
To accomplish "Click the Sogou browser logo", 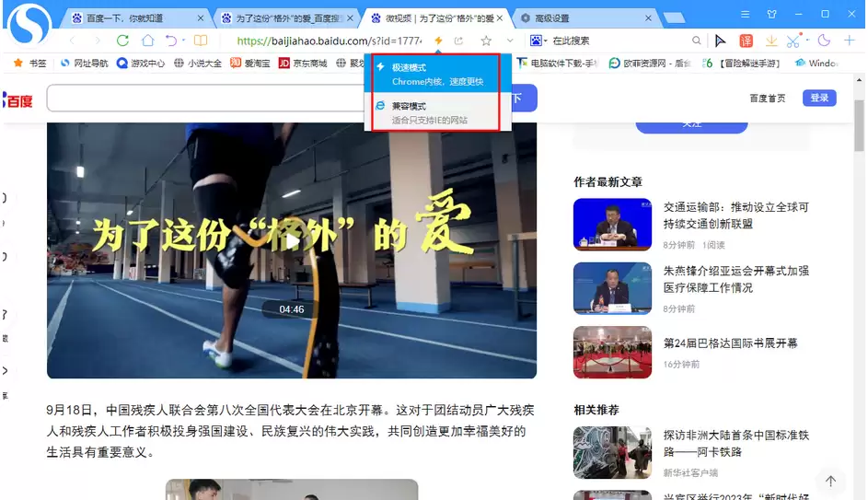I will tap(30, 24).
